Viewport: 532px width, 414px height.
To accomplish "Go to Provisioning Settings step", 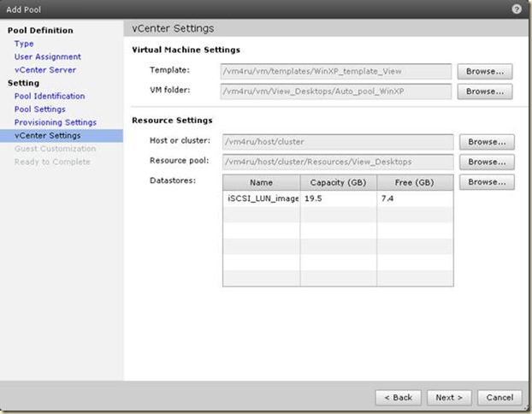I will point(56,122).
